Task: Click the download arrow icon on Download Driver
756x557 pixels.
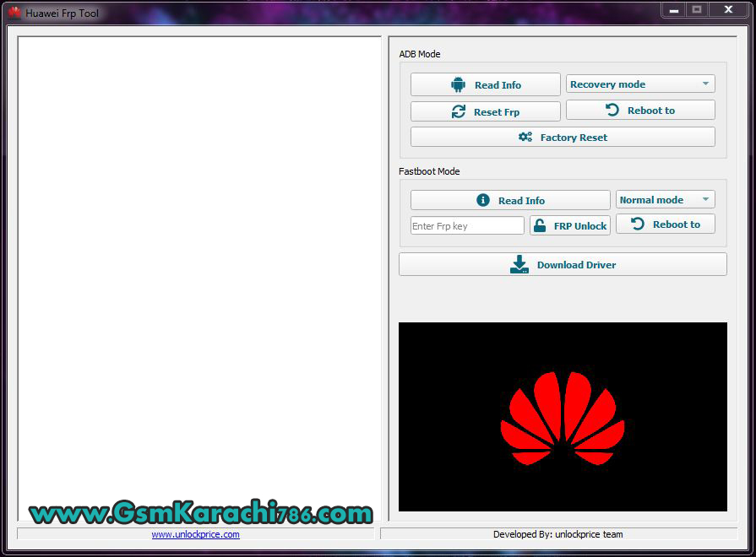Action: click(519, 264)
